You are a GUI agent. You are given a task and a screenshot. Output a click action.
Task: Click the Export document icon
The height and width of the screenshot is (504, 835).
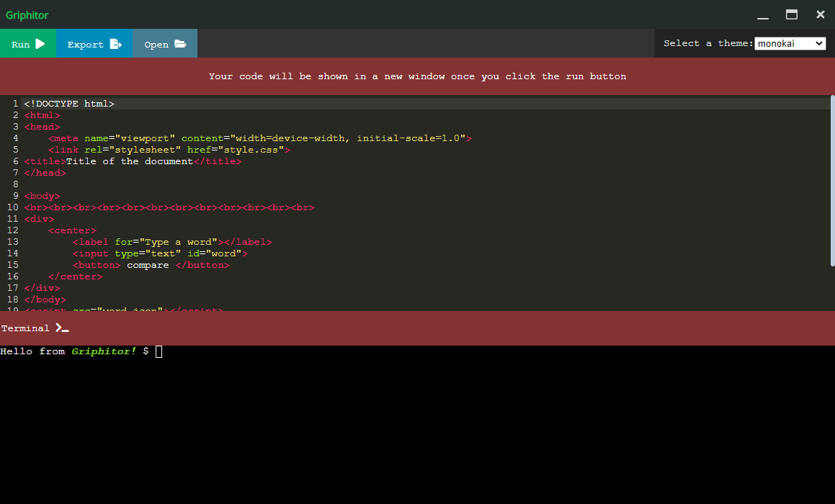tap(115, 43)
